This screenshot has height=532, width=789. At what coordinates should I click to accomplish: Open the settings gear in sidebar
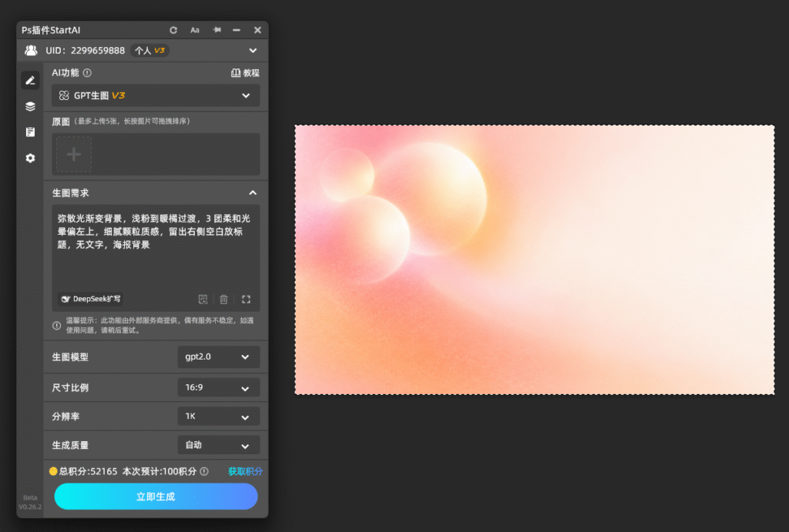coord(30,158)
